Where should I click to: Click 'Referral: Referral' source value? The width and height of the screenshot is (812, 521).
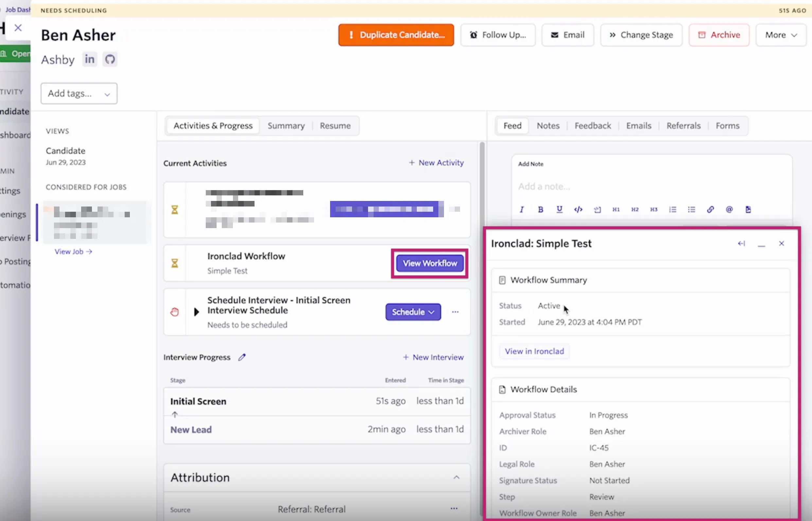tap(311, 510)
